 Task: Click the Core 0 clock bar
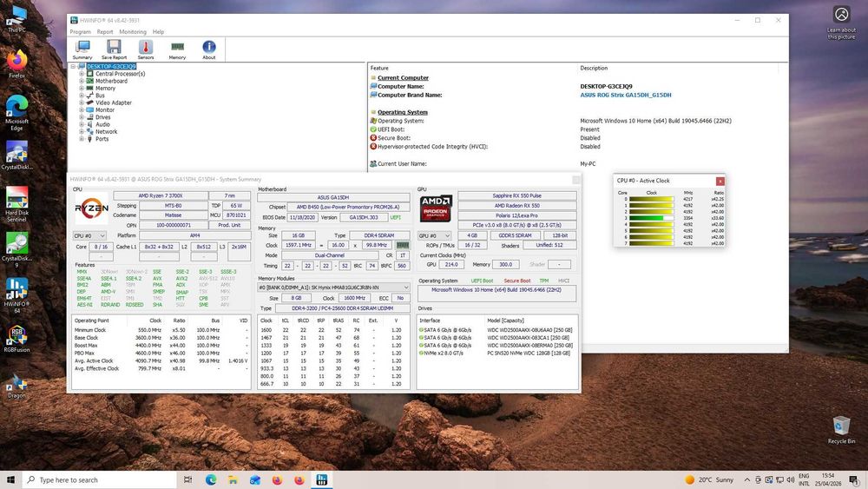tap(652, 199)
